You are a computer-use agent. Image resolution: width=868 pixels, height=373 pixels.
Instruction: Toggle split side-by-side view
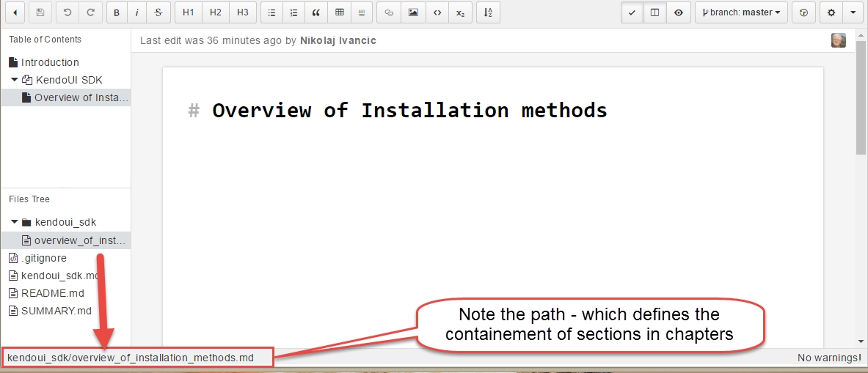point(655,12)
